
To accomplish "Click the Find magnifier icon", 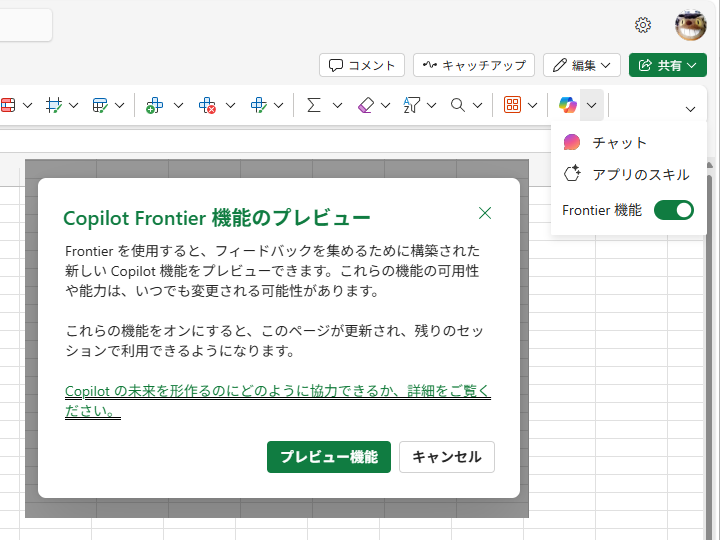I will [x=457, y=105].
